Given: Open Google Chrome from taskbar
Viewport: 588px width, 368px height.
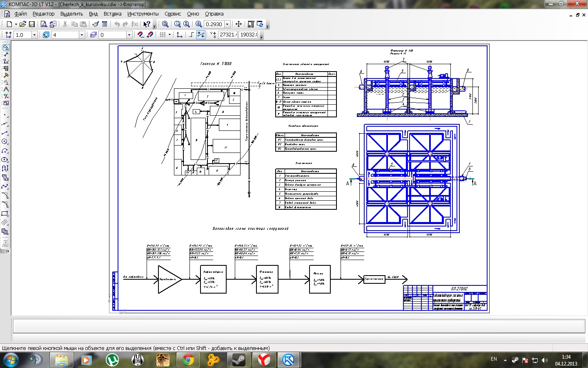Looking at the screenshot, I should point(188,360).
